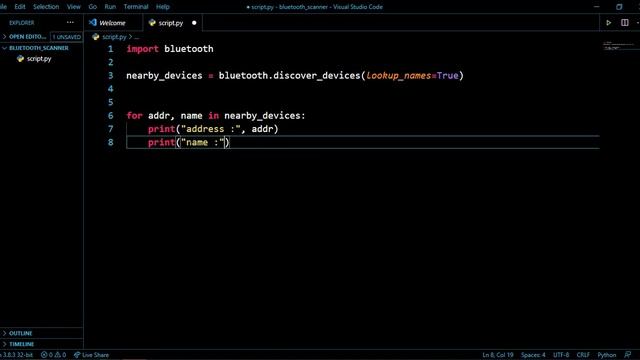640x360 pixels.
Task: Change indentation via Spaces: 4
Action: click(x=533, y=355)
